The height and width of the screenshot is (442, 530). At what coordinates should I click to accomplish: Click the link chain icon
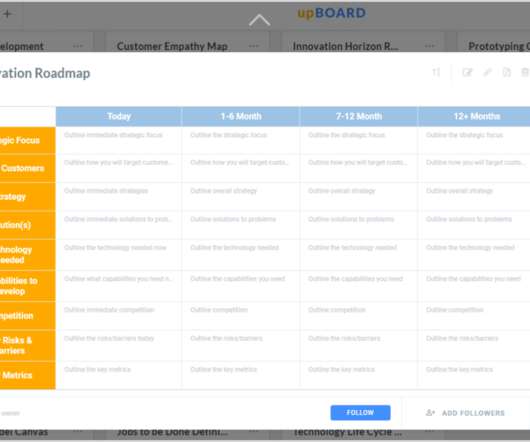pos(487,72)
